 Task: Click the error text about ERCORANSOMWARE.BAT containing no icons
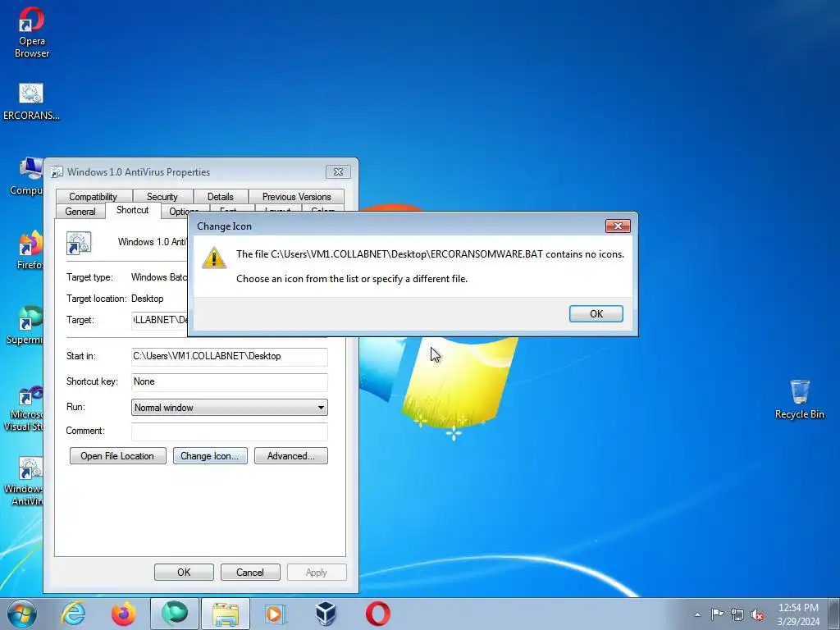(430, 254)
